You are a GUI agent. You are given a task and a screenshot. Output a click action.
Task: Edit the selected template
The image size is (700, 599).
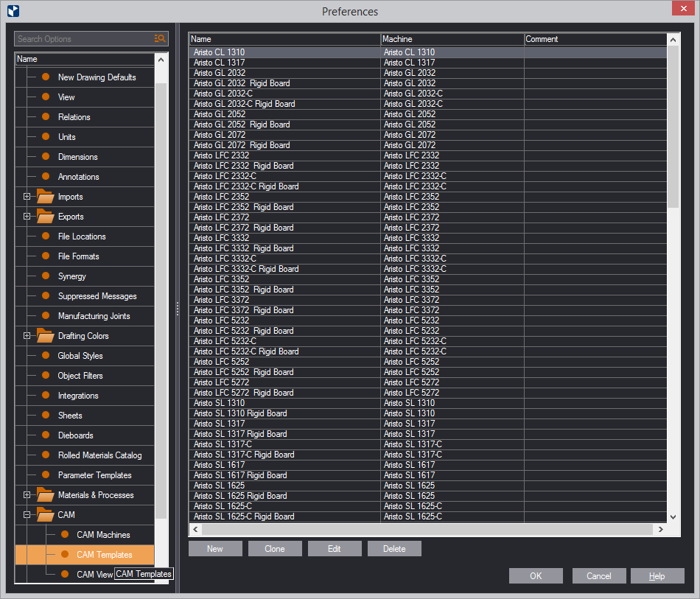coord(335,549)
